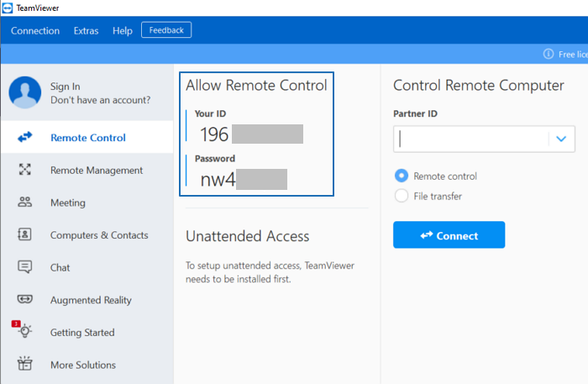Click the Remote Management expand-arrows icon
The width and height of the screenshot is (588, 384).
(24, 170)
